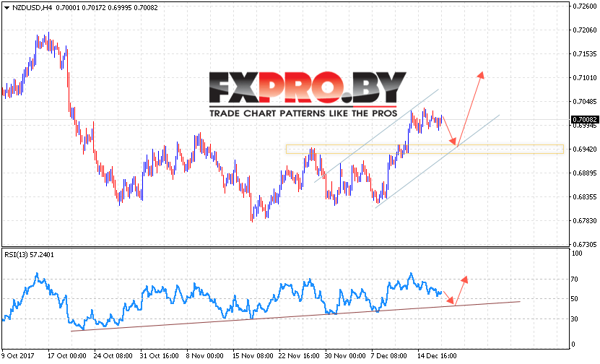Select the lower gray channel trendline

pos(438,161)
